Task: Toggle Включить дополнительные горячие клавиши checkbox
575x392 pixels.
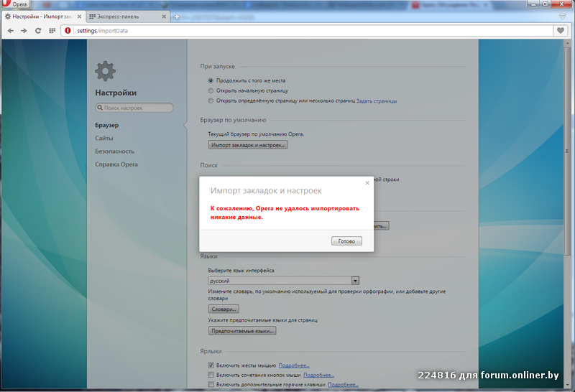Action: pos(211,384)
